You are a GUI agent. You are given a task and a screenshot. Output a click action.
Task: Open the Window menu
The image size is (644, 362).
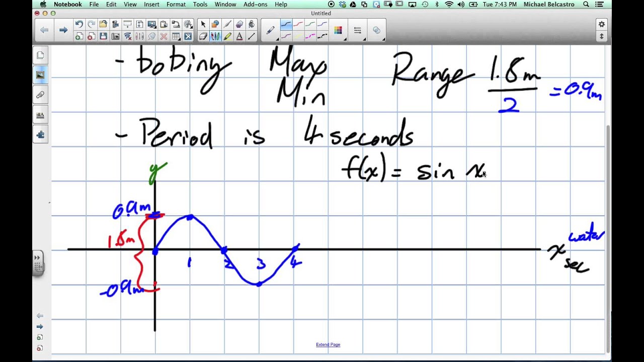(225, 4)
